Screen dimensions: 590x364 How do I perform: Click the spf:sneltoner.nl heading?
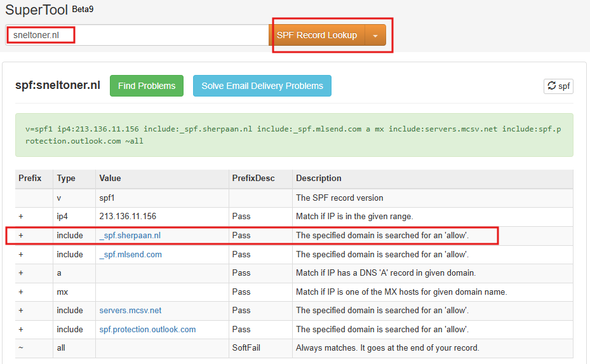click(58, 85)
